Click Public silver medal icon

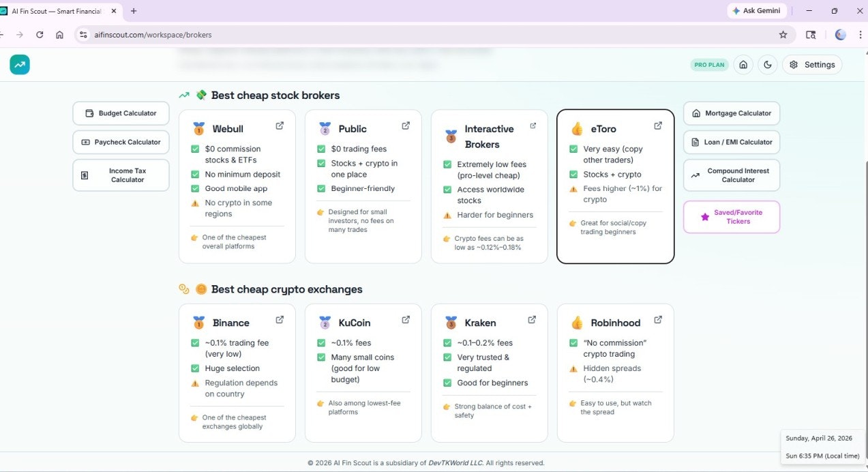(x=325, y=128)
